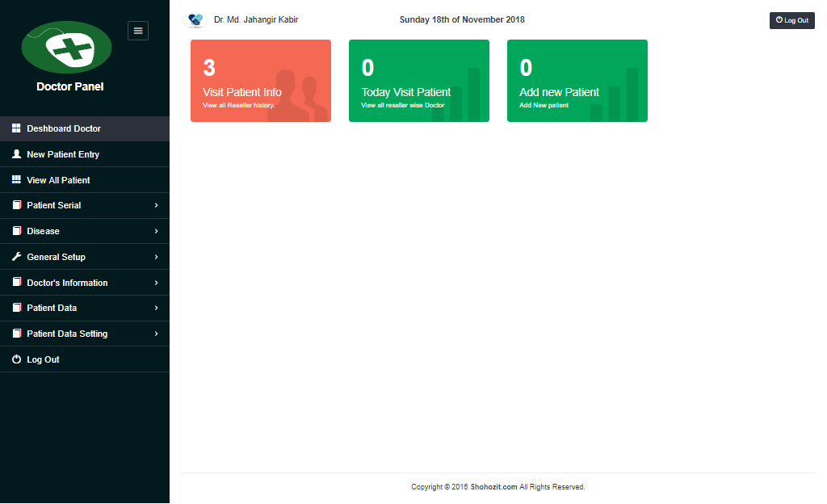Click the power icon beside sidebar Log Out
This screenshot has height=504, width=827.
[16, 359]
